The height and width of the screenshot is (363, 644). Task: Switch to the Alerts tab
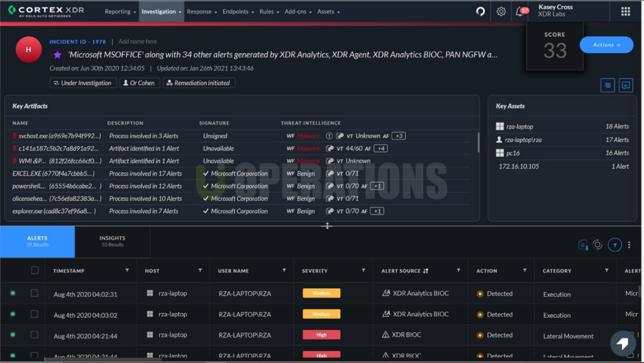(x=37, y=242)
